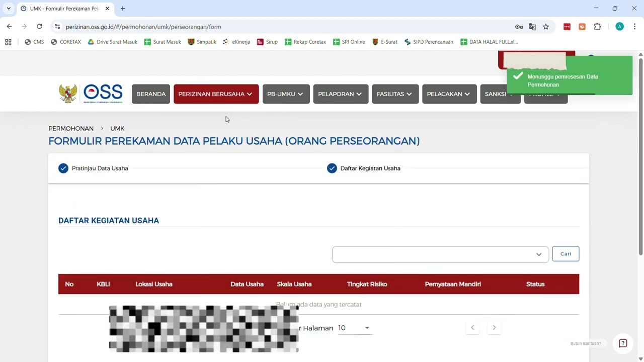Expand the FASILITAS menu

click(395, 94)
